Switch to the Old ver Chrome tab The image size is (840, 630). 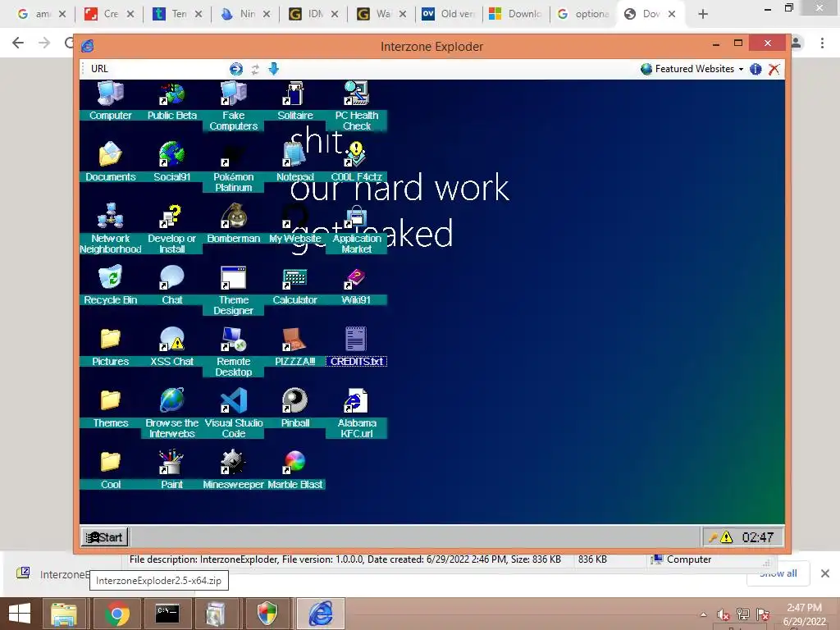tap(450, 14)
